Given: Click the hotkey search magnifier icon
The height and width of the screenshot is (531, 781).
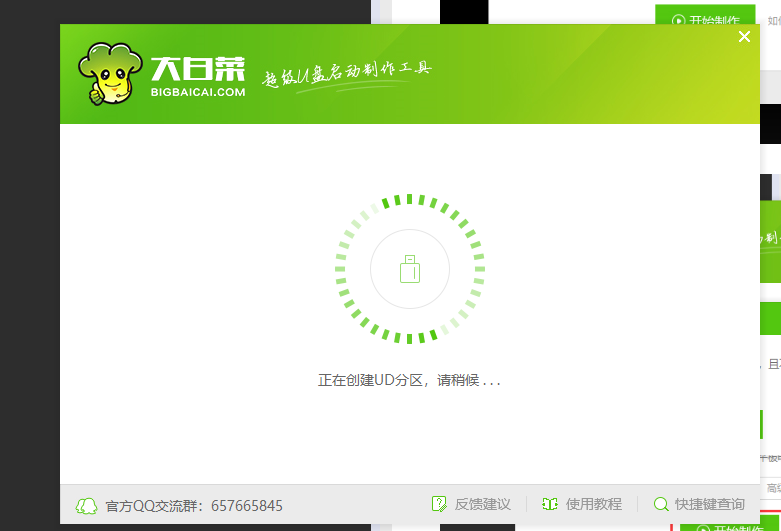Looking at the screenshot, I should pyautogui.click(x=661, y=504).
